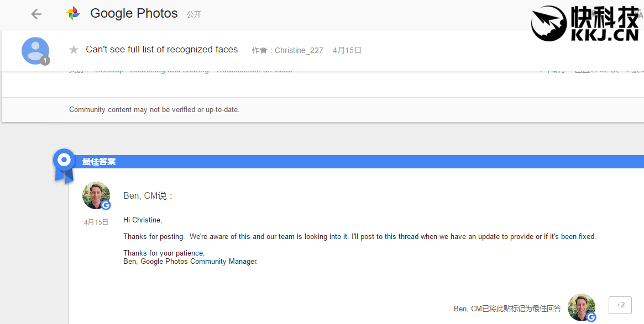The image size is (644, 324).
Task: Open the Google Photos forum title
Action: 134,14
